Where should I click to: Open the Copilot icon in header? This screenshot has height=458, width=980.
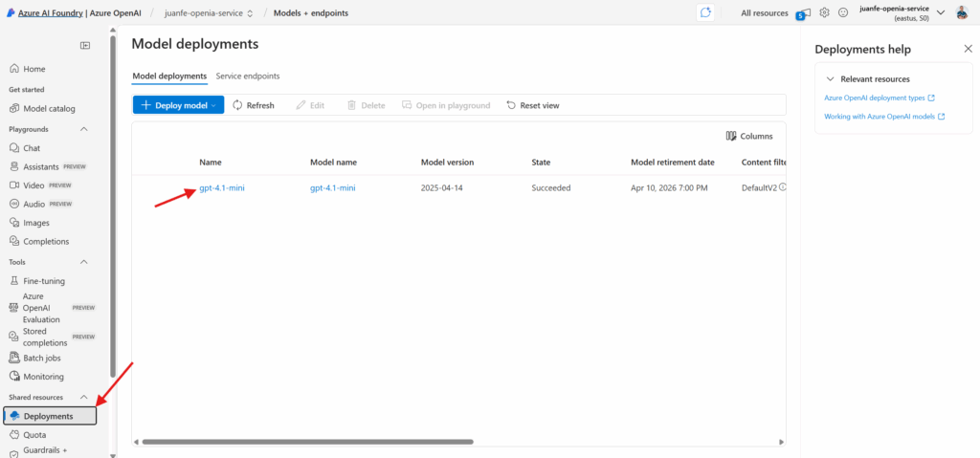(706, 12)
